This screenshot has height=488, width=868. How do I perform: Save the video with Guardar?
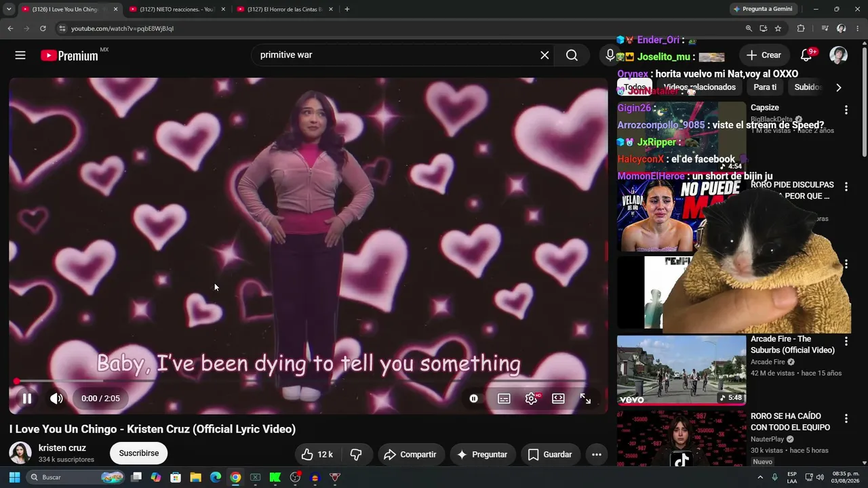(x=550, y=454)
